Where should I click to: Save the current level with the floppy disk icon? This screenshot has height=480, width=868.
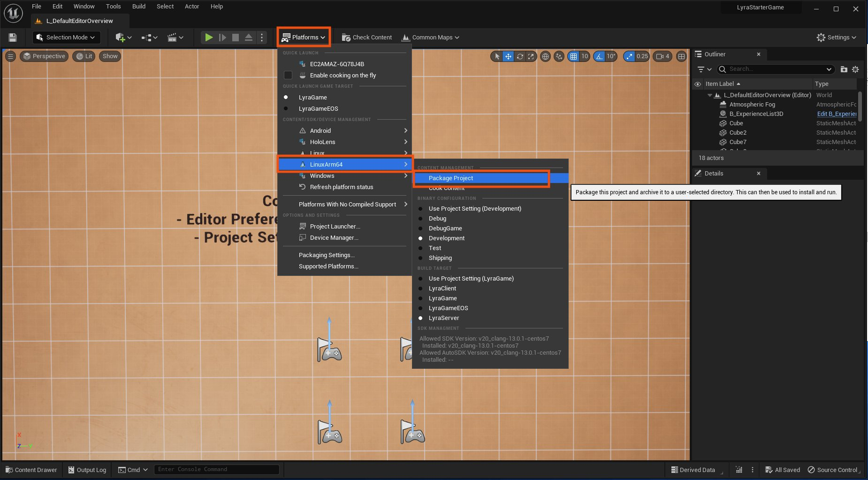(13, 38)
